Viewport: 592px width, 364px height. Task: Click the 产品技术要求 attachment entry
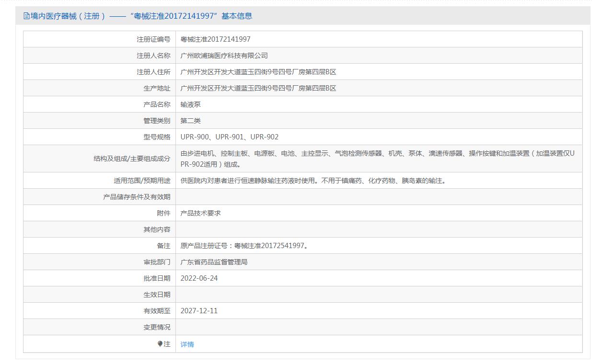coord(200,213)
